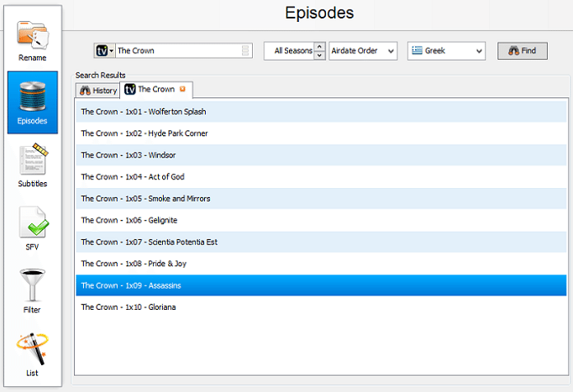Select episode 1x03 Windsor
The image size is (573, 392).
321,155
